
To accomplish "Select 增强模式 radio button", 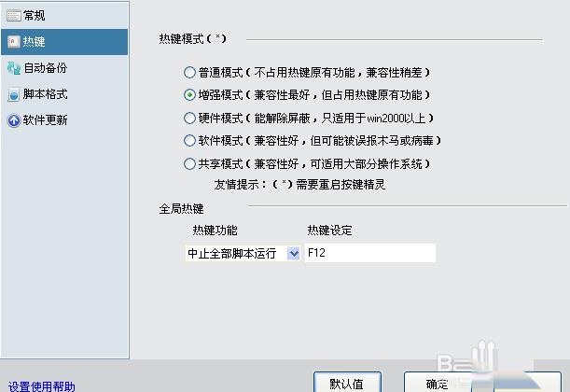I will 189,95.
